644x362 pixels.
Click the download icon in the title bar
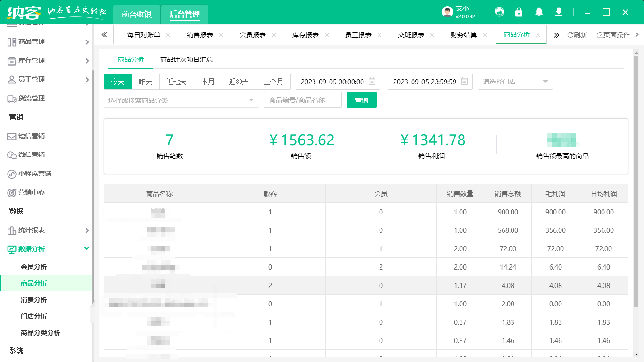(x=558, y=11)
